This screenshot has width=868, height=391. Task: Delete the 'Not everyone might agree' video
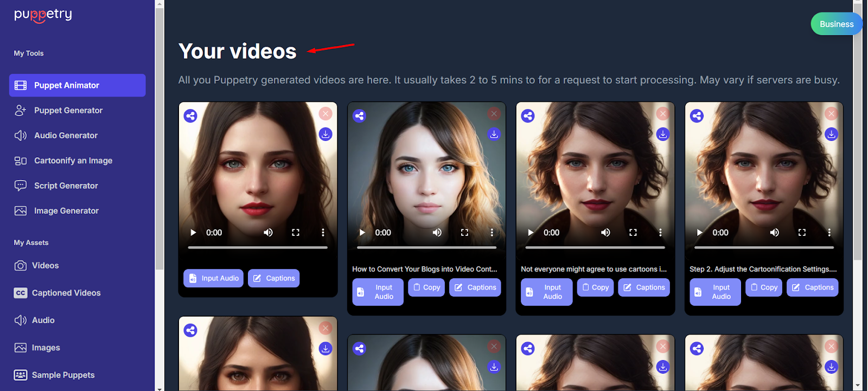(x=662, y=113)
